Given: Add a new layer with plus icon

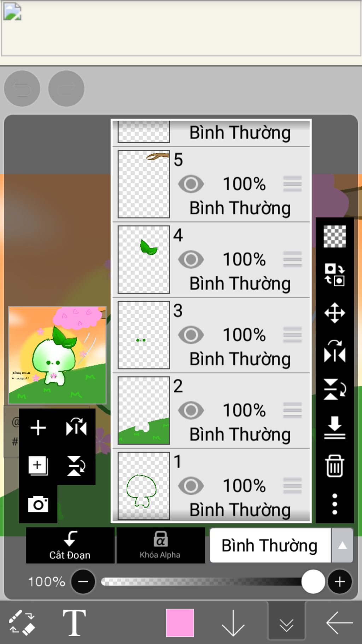Looking at the screenshot, I should [x=38, y=427].
